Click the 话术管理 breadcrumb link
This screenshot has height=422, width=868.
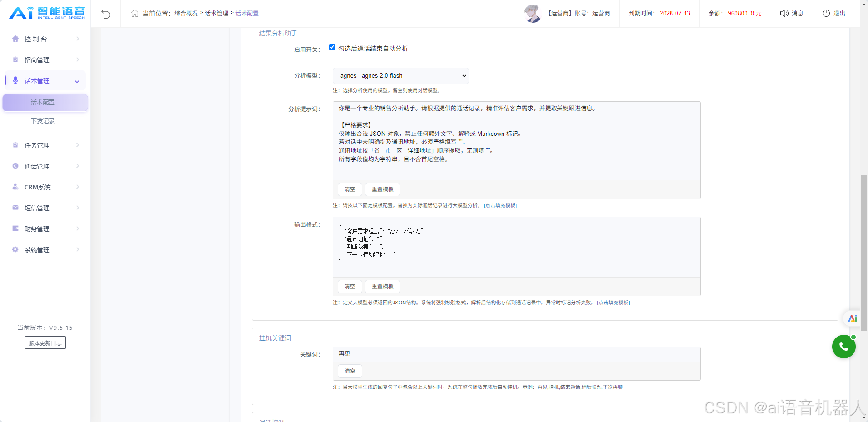[217, 13]
